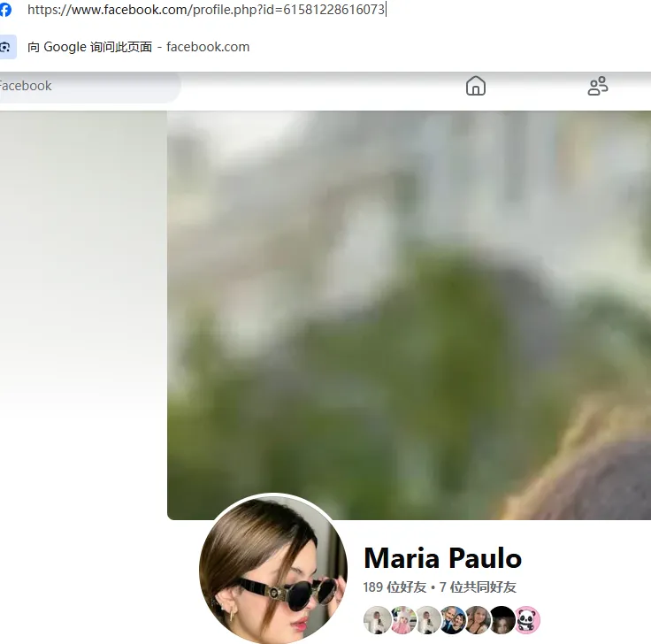The image size is (651, 644).
Task: Click the Maria Paulo profile name
Action: point(442,557)
